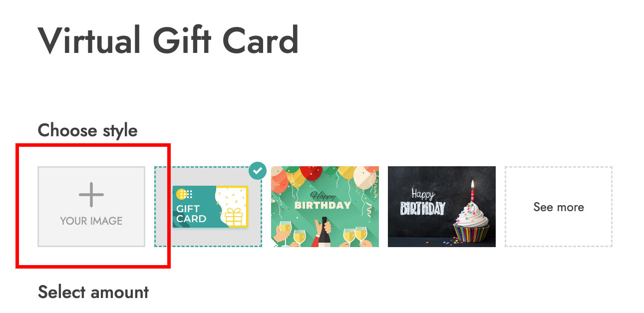Image resolution: width=644 pixels, height=313 pixels.
Task: Click the Choose style heading
Action: (88, 130)
